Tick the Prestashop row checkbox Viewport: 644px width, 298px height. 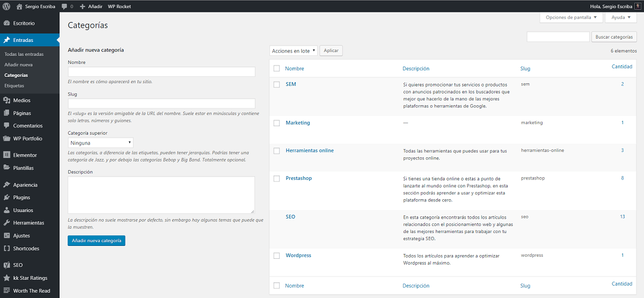coord(276,178)
